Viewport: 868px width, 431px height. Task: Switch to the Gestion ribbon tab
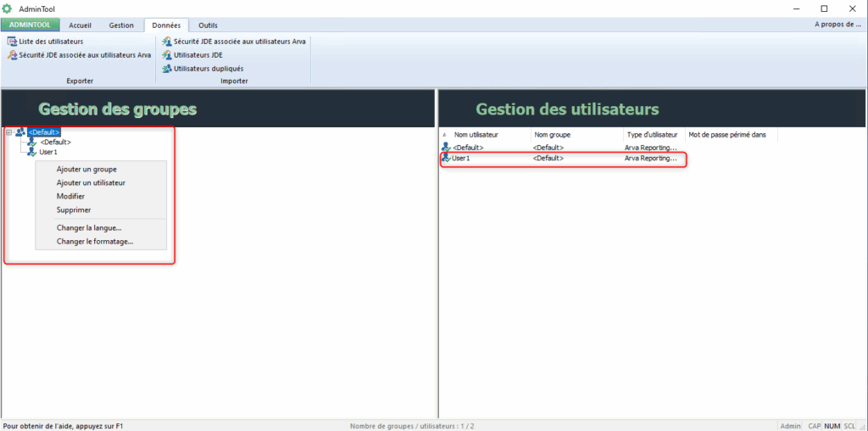click(121, 25)
